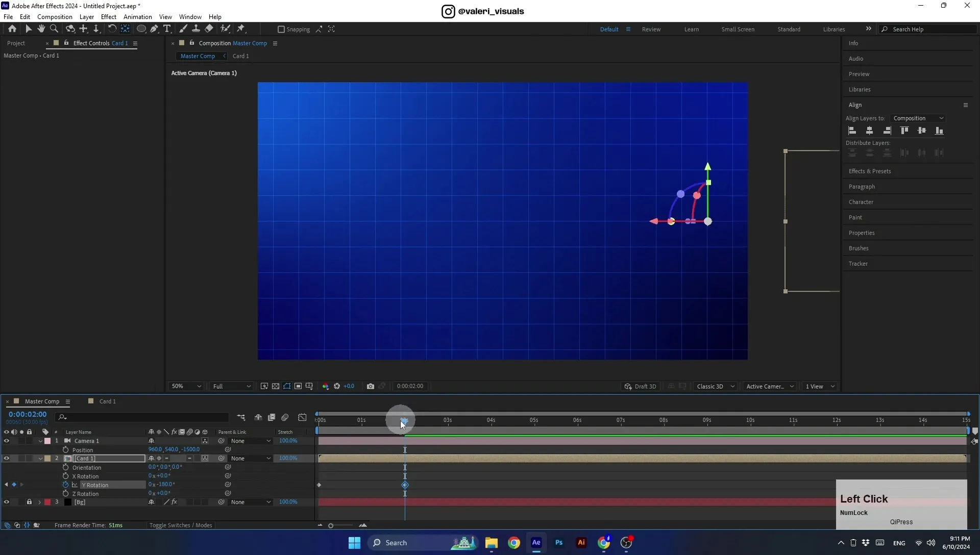Select the Hand tool
The height and width of the screenshot is (555, 980).
click(41, 29)
